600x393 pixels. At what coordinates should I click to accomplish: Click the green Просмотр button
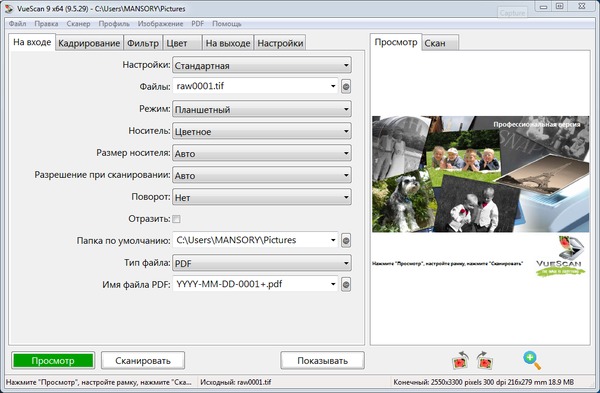click(x=53, y=360)
